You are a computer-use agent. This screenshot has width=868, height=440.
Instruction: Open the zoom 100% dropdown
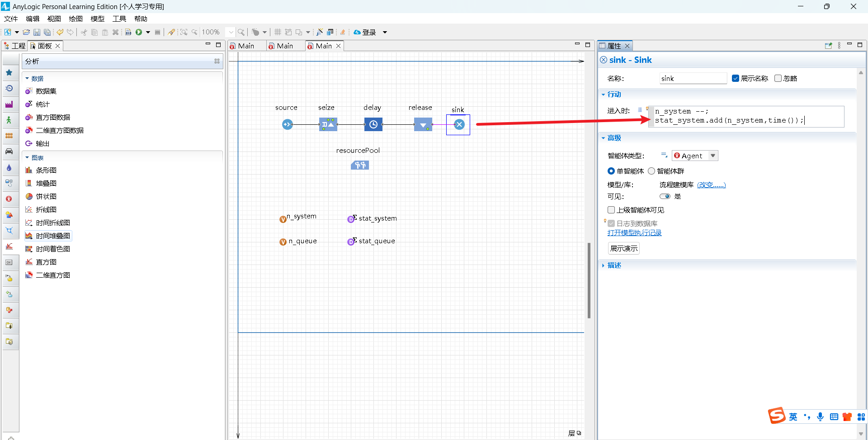231,32
